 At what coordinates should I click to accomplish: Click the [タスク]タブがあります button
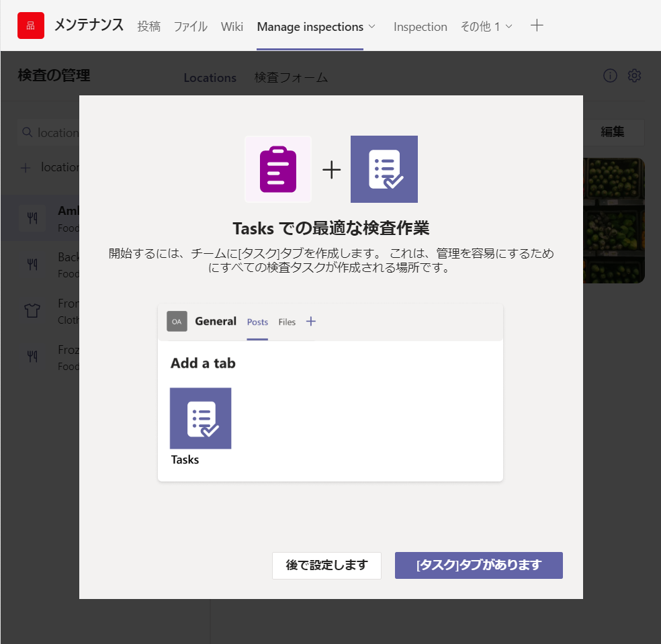coord(478,565)
